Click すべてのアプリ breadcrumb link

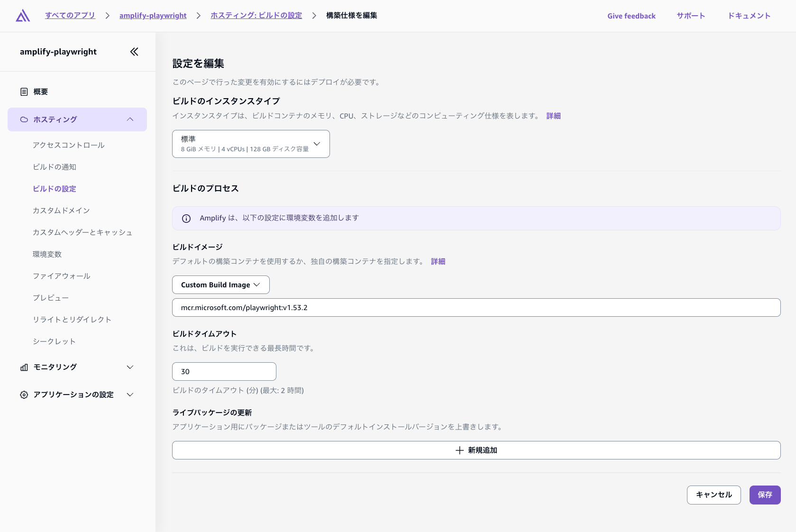[70, 16]
